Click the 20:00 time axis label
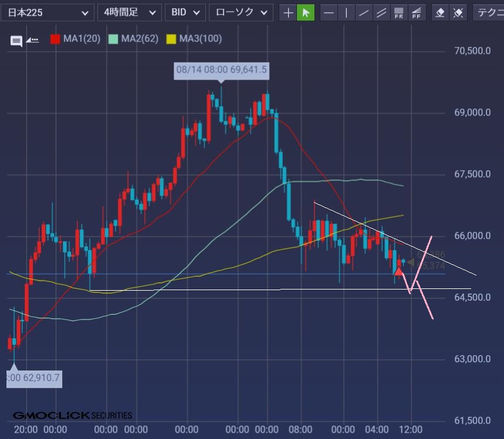The width and height of the screenshot is (504, 439). pyautogui.click(x=26, y=430)
